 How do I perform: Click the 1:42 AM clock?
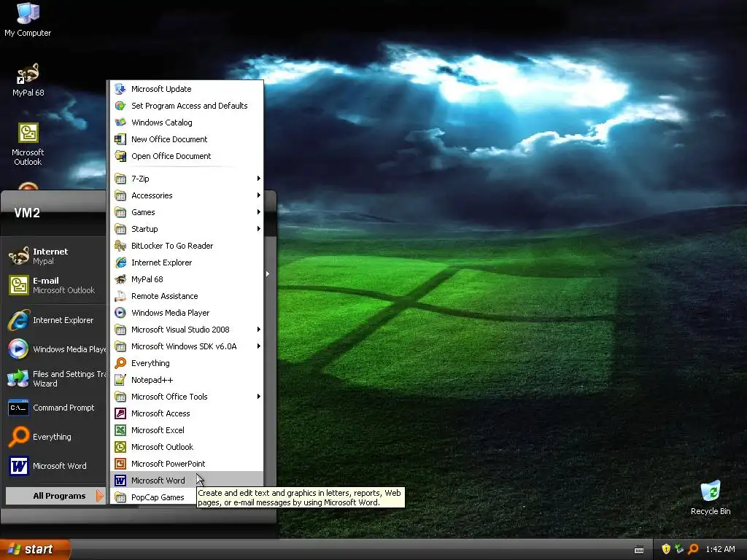coord(720,549)
